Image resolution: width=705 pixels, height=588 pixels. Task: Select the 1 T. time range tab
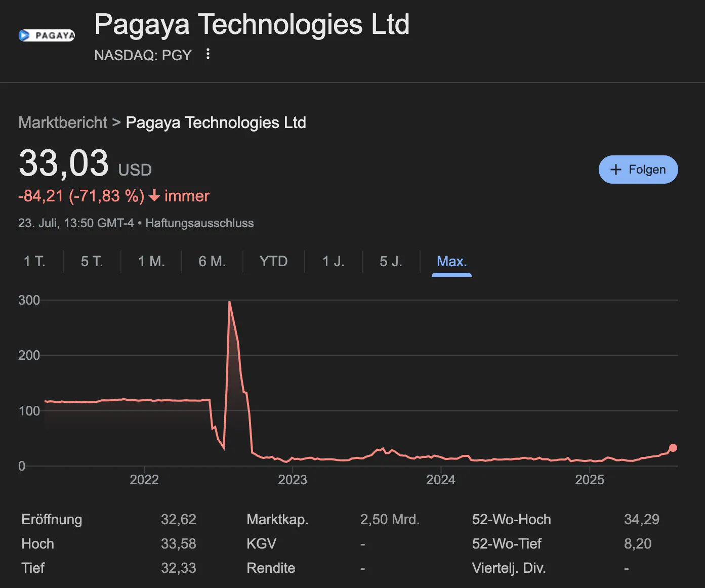click(34, 261)
